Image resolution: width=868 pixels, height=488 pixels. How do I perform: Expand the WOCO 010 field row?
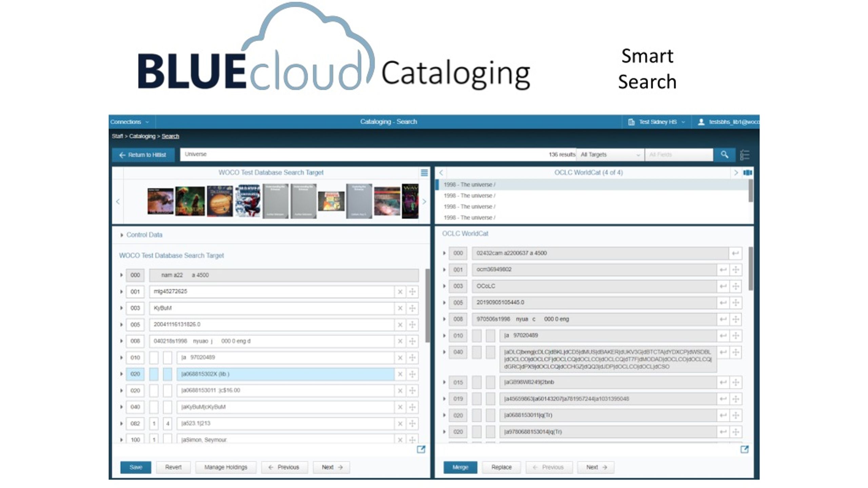pyautogui.click(x=121, y=358)
